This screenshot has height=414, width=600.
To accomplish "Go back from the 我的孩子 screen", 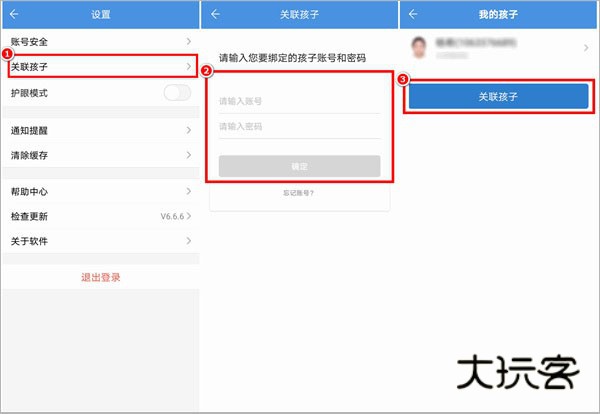I will tap(413, 15).
